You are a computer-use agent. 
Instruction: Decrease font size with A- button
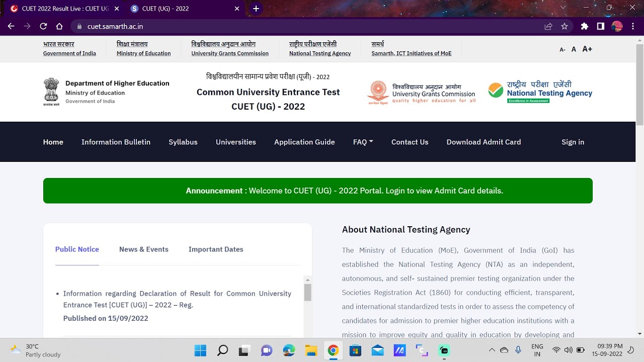click(x=562, y=49)
